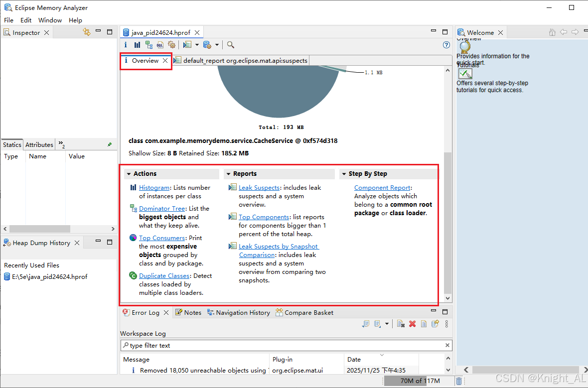The image size is (588, 388).
Task: Open the Window menu
Action: 50,20
